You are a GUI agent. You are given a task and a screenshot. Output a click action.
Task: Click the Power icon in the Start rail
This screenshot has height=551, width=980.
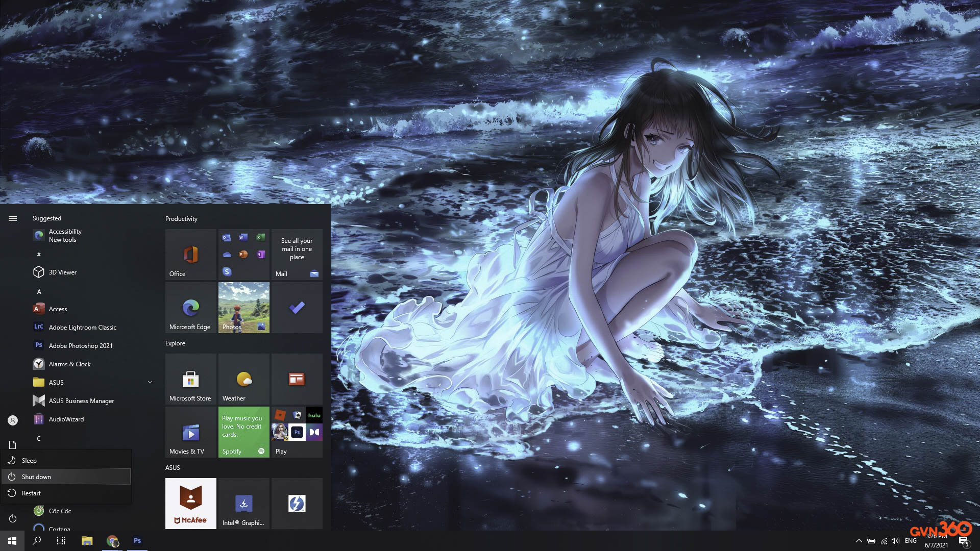(x=13, y=518)
